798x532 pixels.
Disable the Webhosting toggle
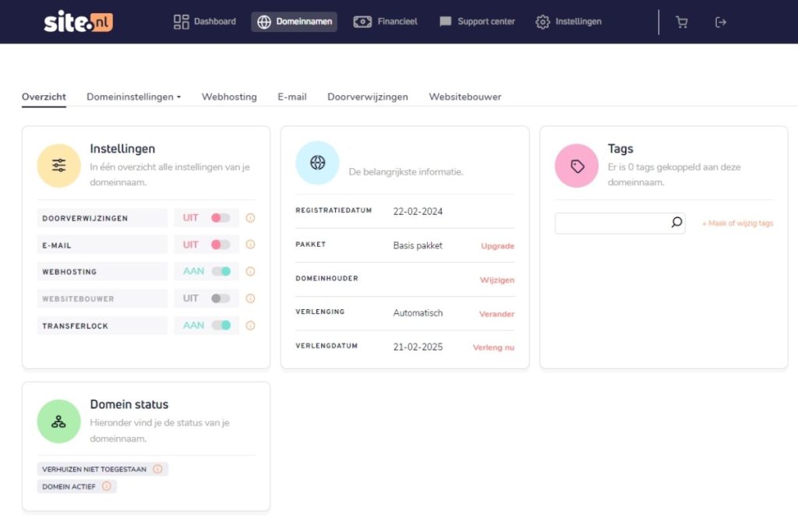coord(219,272)
